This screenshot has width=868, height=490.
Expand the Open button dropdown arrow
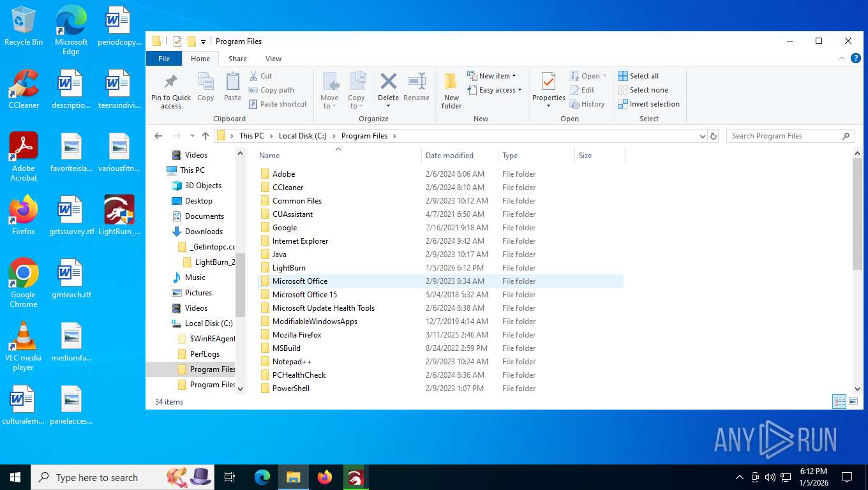604,76
